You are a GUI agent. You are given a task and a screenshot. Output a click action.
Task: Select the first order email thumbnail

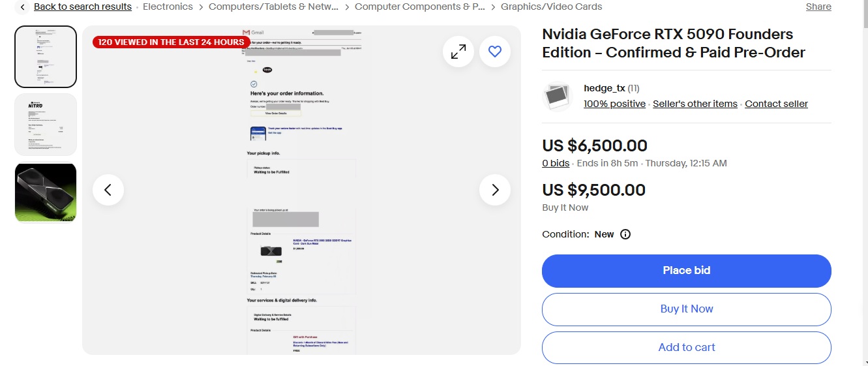pyautogui.click(x=46, y=57)
